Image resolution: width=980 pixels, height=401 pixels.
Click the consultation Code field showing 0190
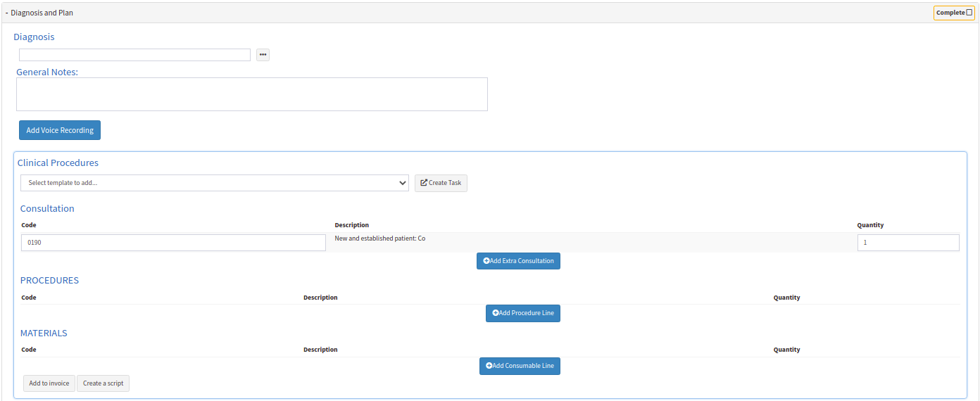(x=173, y=243)
